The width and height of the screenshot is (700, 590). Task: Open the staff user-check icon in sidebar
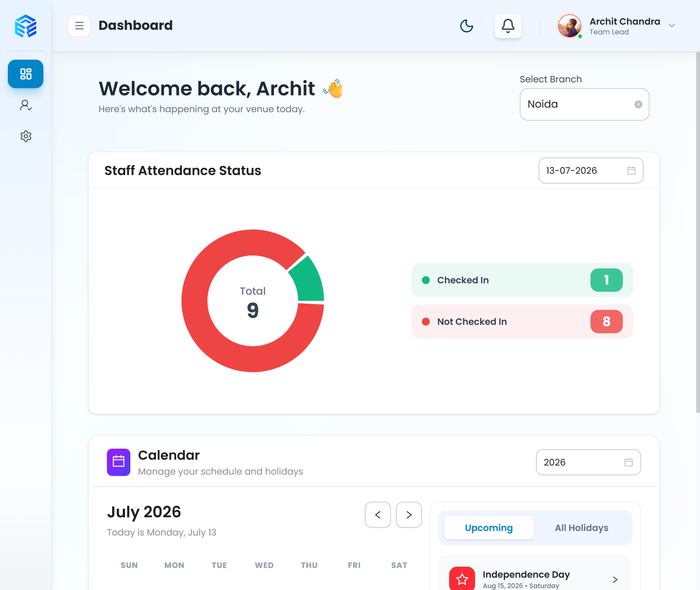[x=26, y=105]
